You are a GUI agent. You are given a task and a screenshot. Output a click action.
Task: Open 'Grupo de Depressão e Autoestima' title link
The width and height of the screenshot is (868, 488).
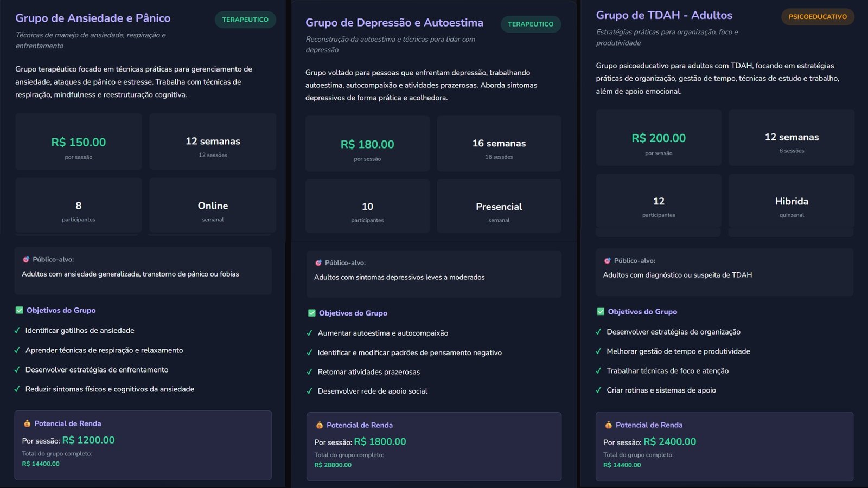pos(394,23)
